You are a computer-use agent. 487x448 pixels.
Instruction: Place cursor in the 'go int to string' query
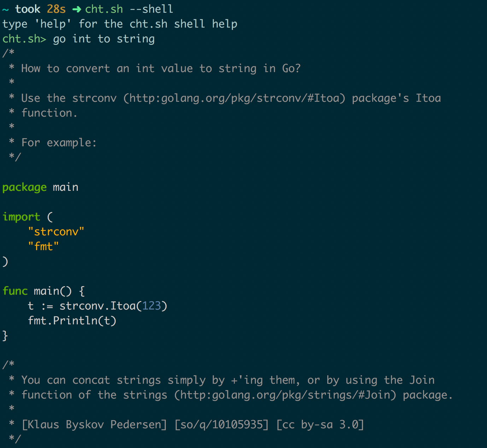click(104, 39)
